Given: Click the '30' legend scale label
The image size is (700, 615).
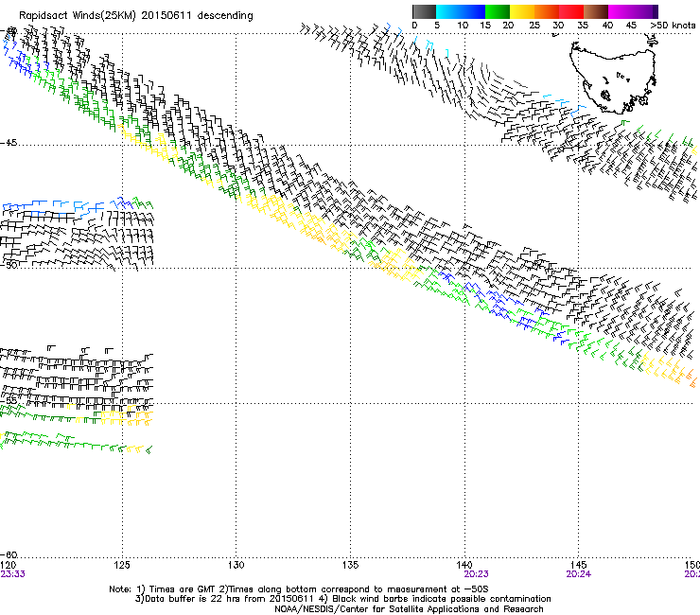Looking at the screenshot, I should 558,26.
